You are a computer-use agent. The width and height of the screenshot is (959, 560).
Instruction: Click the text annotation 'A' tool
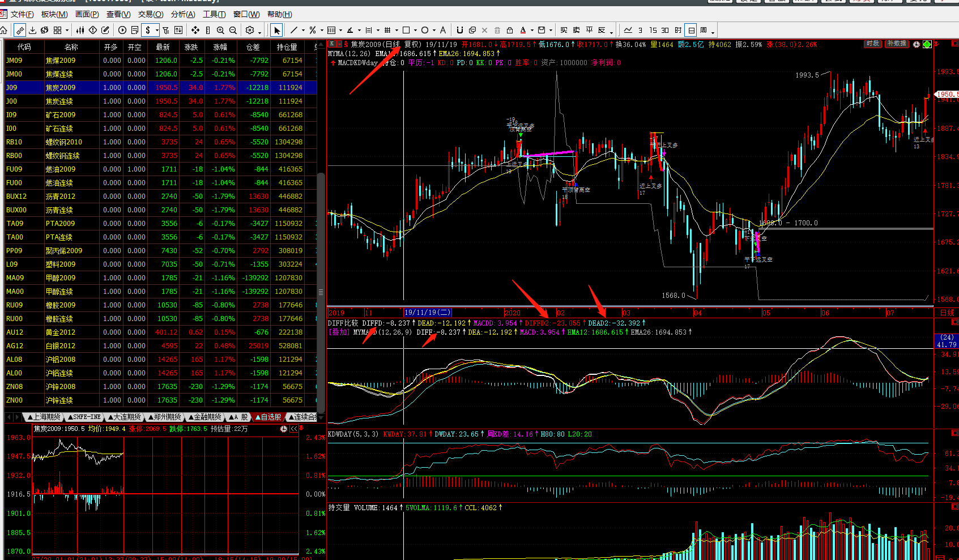(443, 30)
